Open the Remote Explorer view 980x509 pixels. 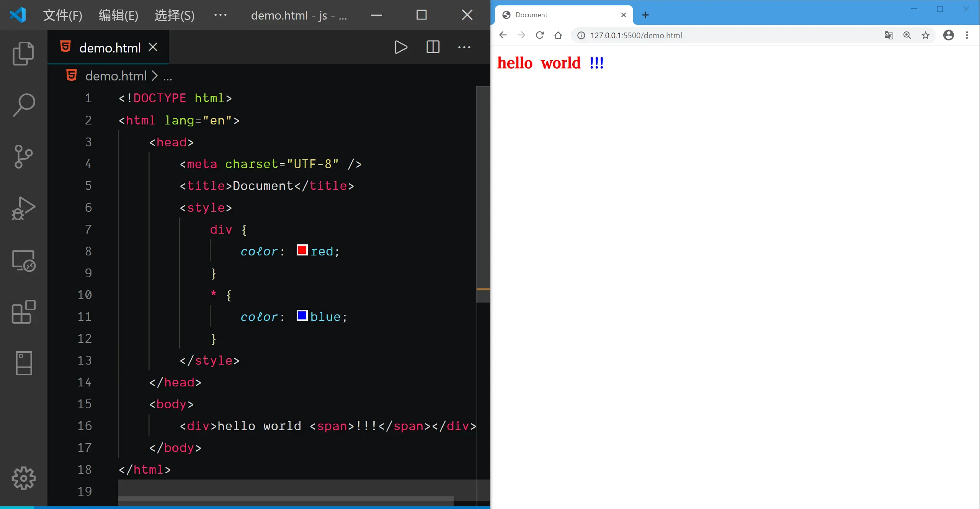[x=23, y=261]
